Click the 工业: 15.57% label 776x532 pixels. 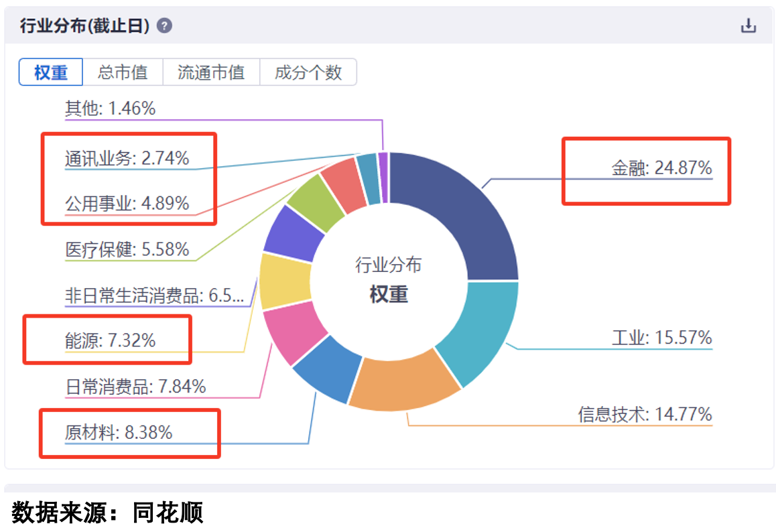[661, 338]
